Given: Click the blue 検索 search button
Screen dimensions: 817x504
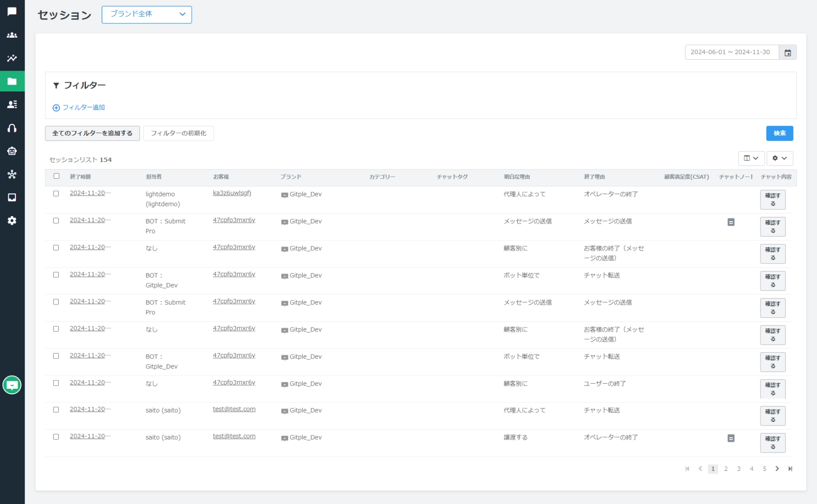Looking at the screenshot, I should pos(780,133).
